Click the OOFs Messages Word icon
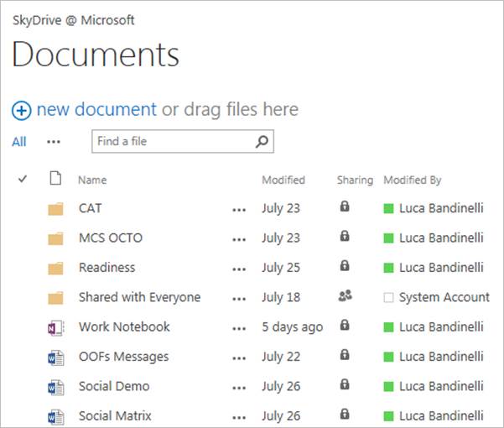504x428 pixels. 56,358
